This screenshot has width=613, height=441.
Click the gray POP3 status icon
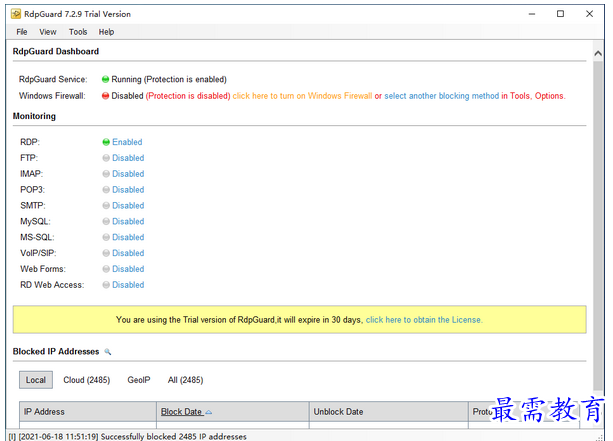(x=106, y=190)
